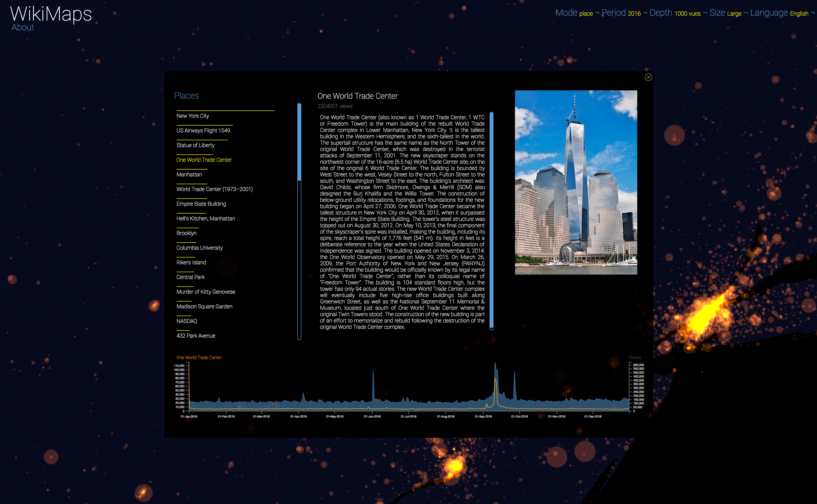The width and height of the screenshot is (817, 504).
Task: Select Hell's Kitchen, Manhattan entry
Action: [x=205, y=219]
